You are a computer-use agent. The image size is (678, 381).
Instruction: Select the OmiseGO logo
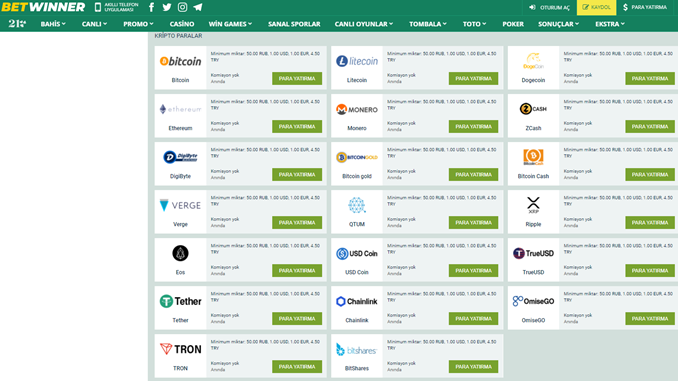(533, 301)
